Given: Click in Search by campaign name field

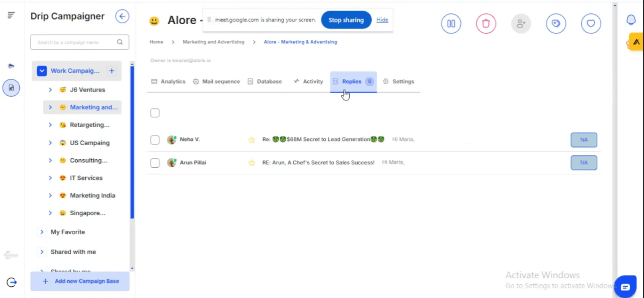Looking at the screenshot, I should (80, 42).
